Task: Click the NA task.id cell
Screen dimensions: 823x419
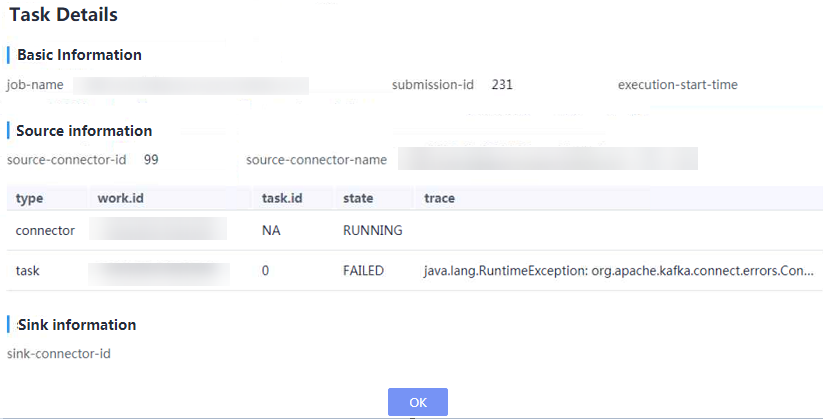Action: coord(271,231)
